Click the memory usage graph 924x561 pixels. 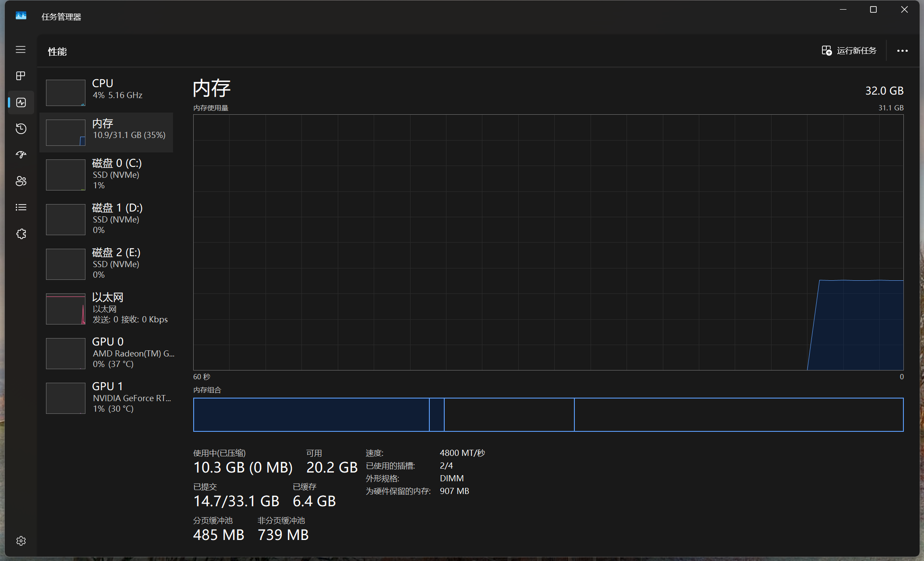tap(548, 242)
